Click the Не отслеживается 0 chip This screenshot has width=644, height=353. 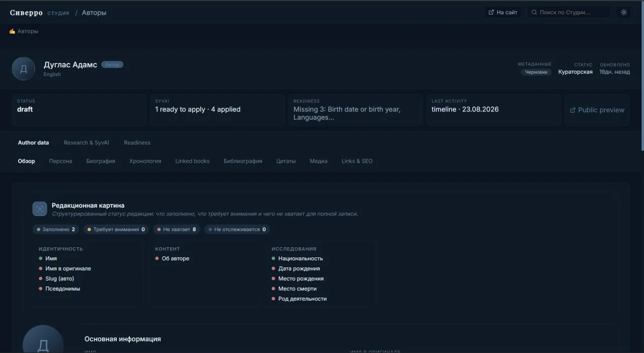(237, 230)
